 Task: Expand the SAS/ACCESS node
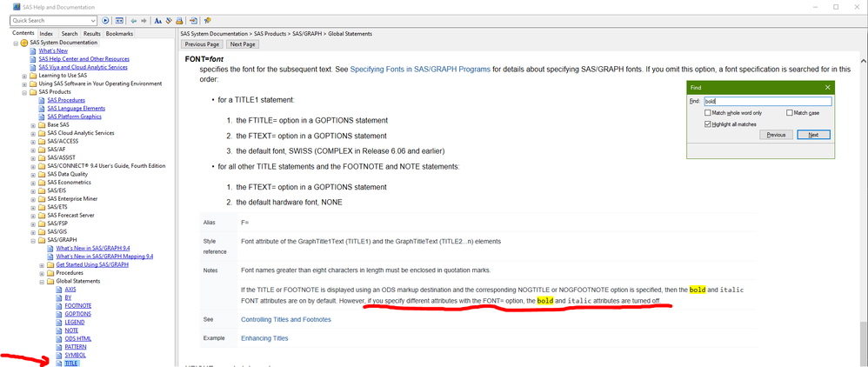tap(33, 141)
